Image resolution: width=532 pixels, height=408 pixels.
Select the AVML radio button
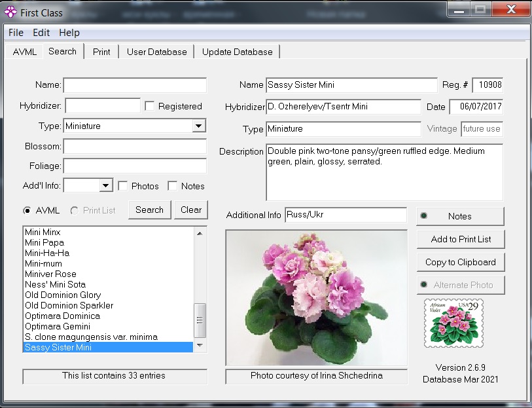coord(27,210)
